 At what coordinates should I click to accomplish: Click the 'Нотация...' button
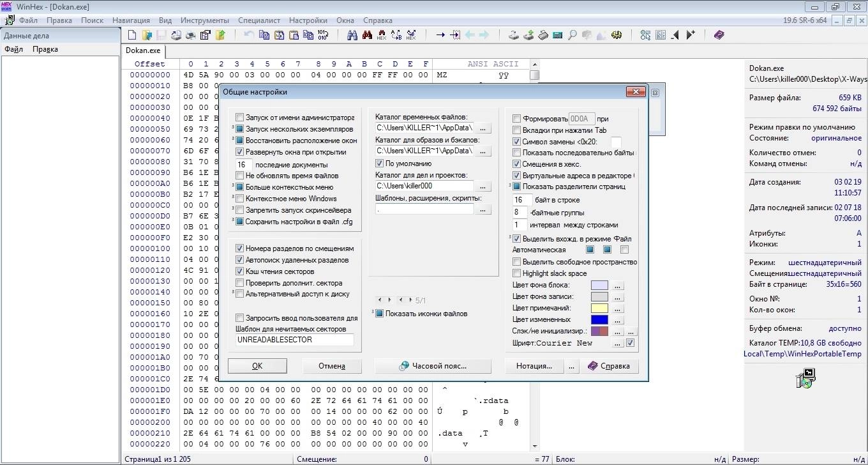click(x=534, y=366)
